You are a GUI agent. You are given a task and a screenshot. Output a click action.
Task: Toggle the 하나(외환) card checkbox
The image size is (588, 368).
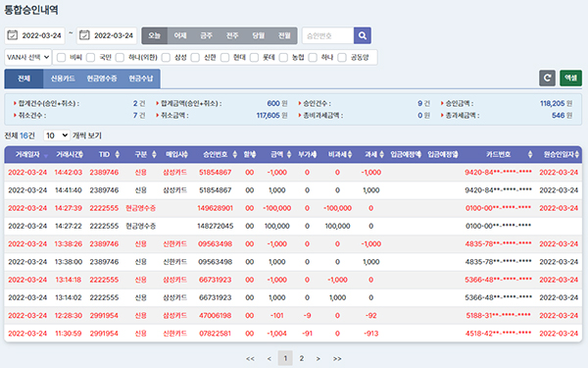tap(120, 58)
